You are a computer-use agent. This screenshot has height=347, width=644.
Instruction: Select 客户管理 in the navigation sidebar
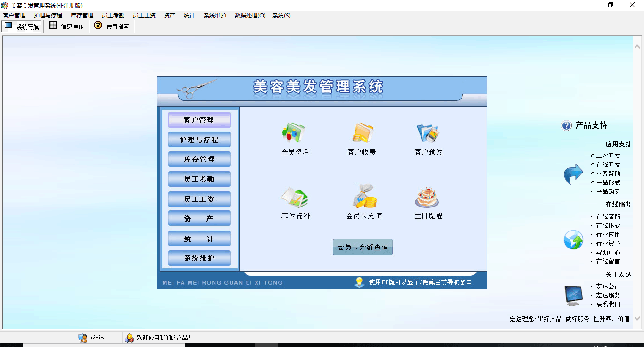click(199, 120)
